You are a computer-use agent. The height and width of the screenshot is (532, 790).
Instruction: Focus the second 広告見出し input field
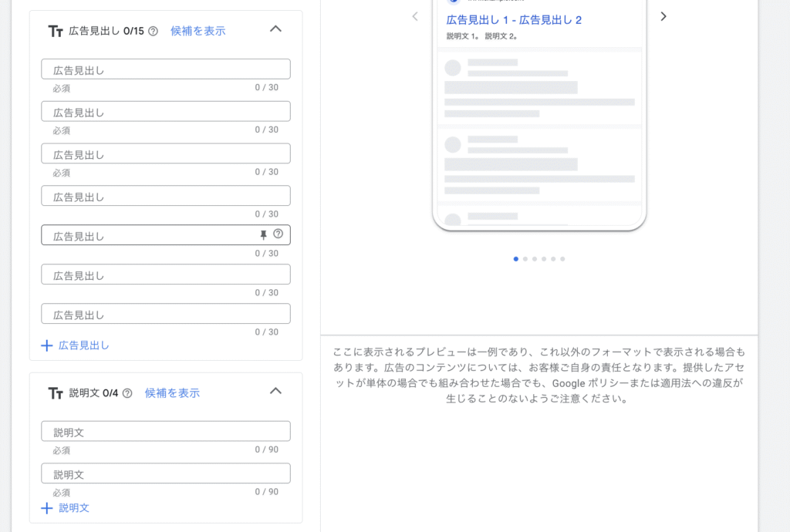(x=165, y=112)
